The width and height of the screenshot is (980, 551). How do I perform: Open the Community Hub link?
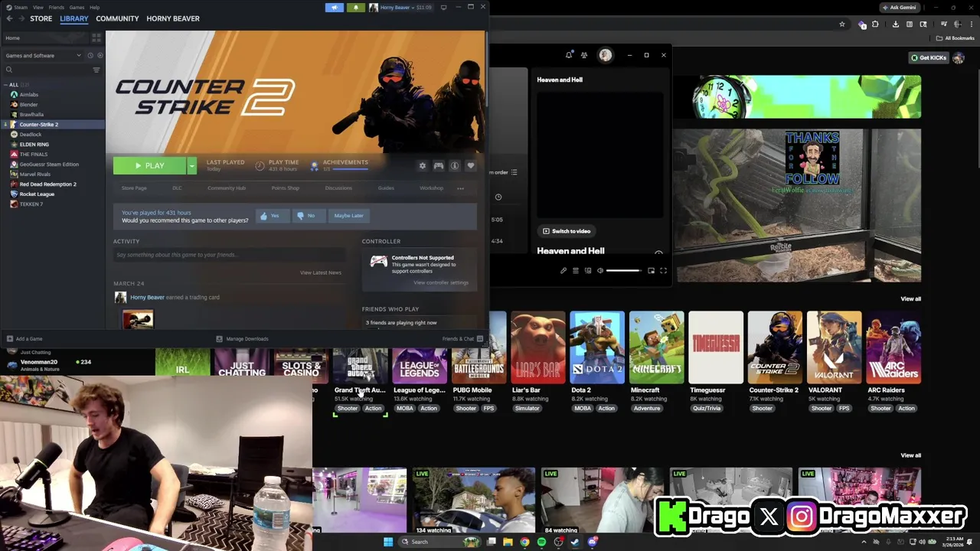click(x=227, y=187)
